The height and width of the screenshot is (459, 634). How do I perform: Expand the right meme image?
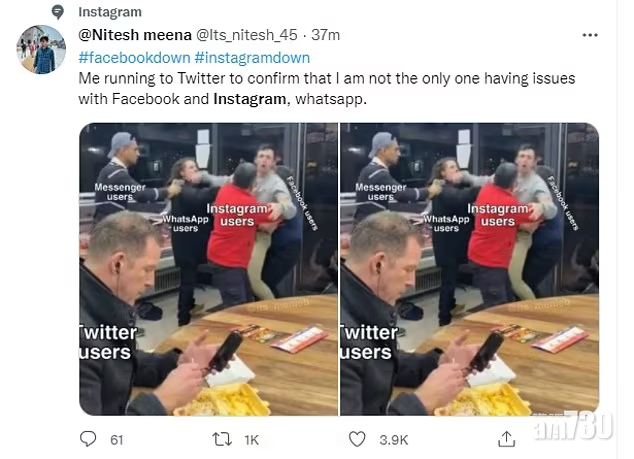[x=469, y=269]
